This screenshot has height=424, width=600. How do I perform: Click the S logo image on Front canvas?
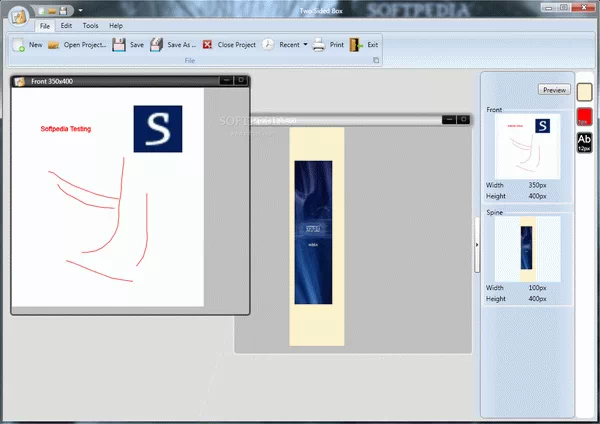tap(158, 129)
